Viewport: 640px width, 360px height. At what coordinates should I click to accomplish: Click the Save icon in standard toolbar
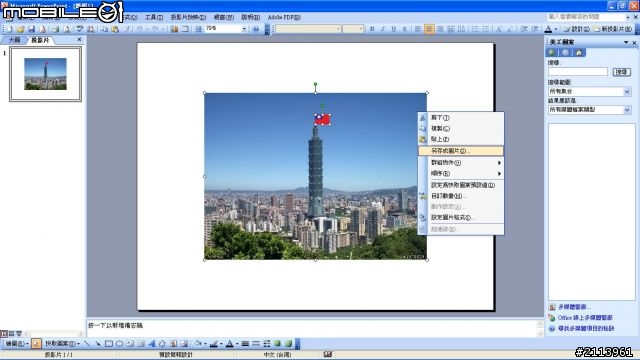click(x=31, y=29)
